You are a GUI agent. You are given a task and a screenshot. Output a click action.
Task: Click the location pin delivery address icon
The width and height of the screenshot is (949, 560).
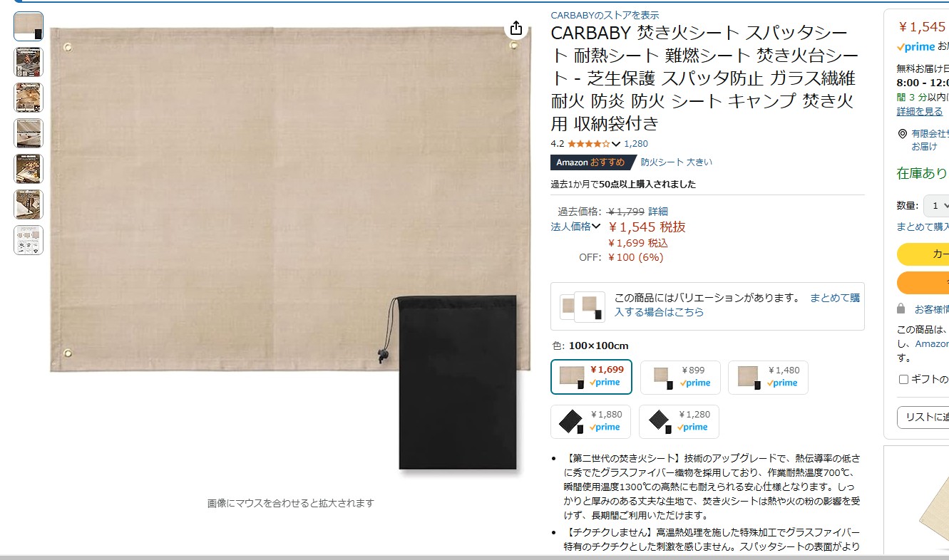(903, 134)
